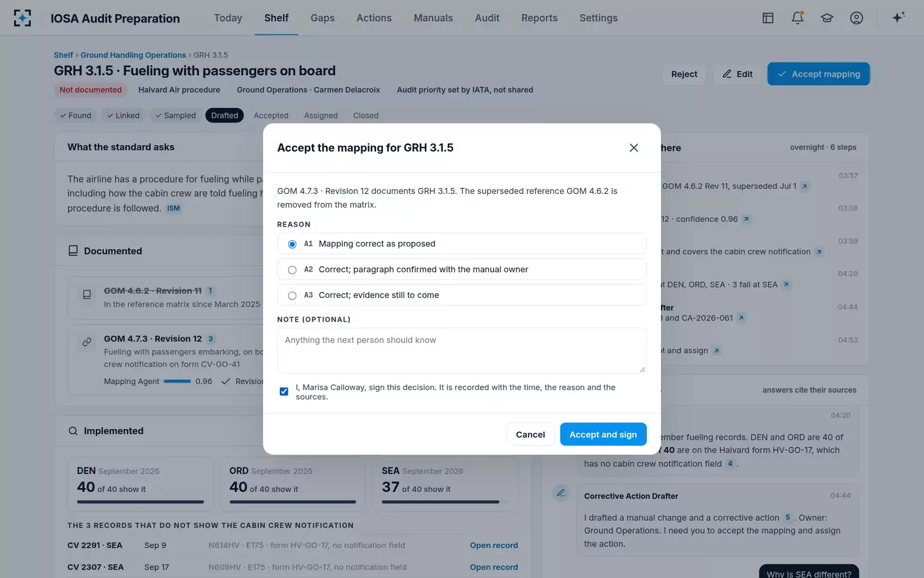Open source link for 3 fail at SEA step
Image resolution: width=924 pixels, height=578 pixels.
pyautogui.click(x=786, y=285)
